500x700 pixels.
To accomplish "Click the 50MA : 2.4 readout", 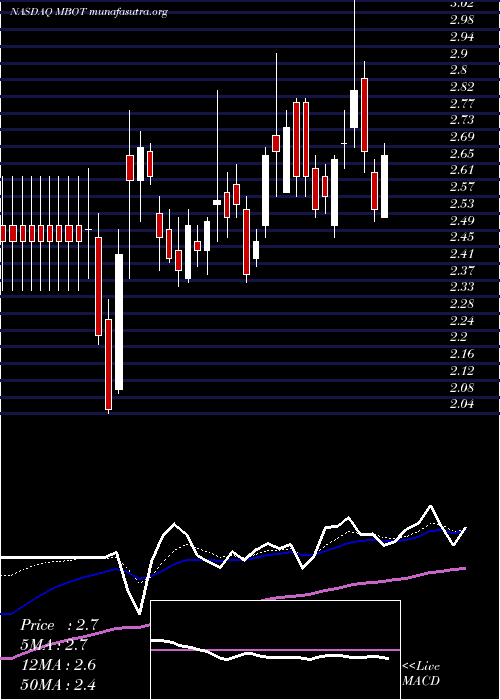I will pyautogui.click(x=58, y=684).
